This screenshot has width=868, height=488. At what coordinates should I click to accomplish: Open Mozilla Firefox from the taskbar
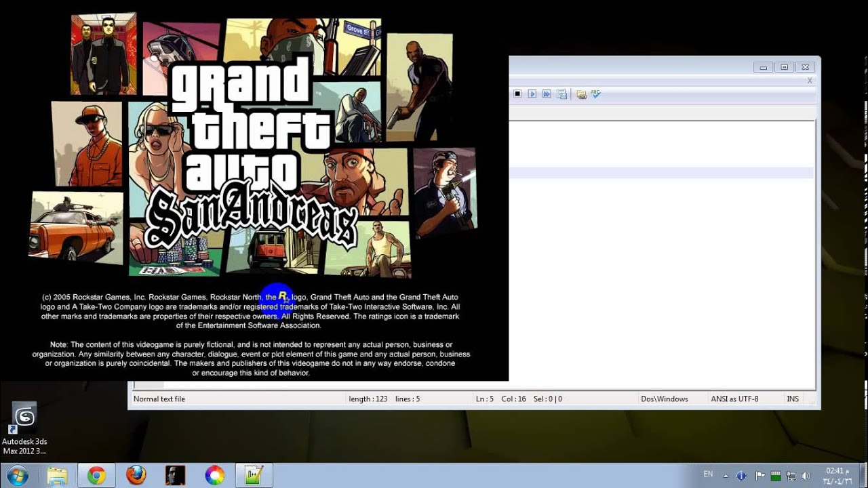pos(136,476)
